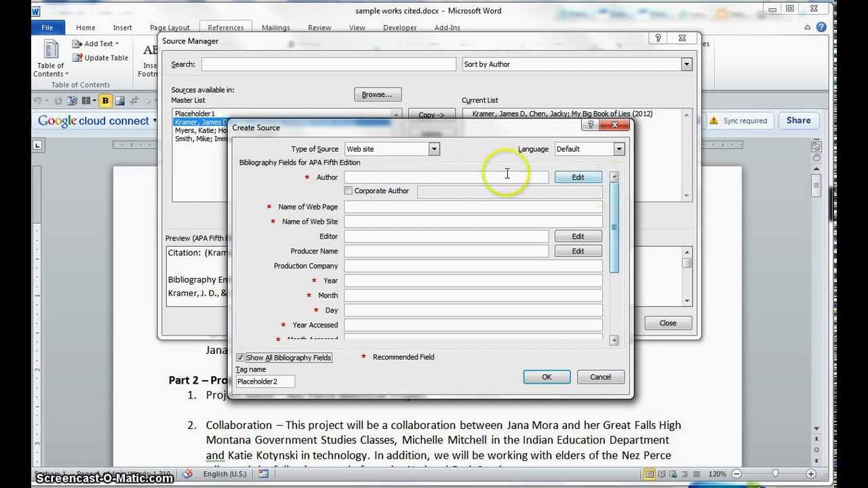Click the zoom out minus button

(x=737, y=474)
